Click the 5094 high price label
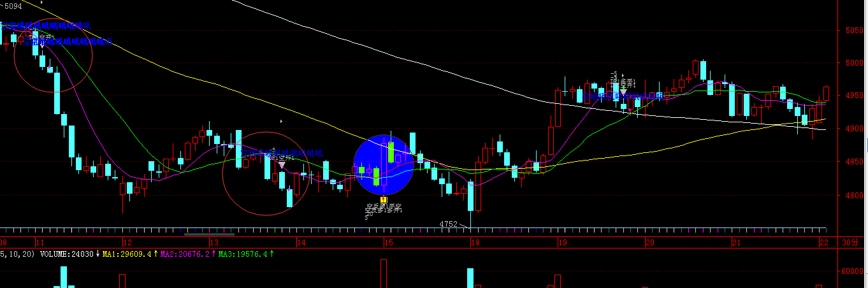Screen dimensions: 868x288 13,6
